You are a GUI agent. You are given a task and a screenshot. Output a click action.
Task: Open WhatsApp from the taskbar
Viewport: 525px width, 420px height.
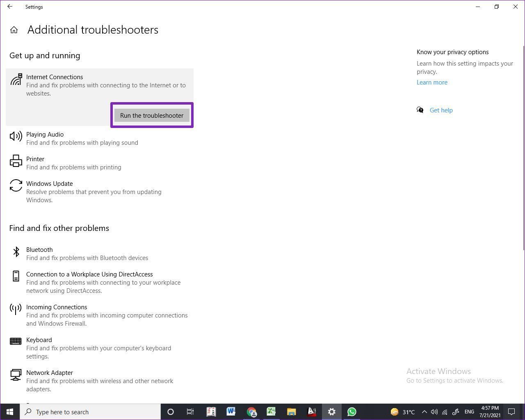pyautogui.click(x=352, y=412)
